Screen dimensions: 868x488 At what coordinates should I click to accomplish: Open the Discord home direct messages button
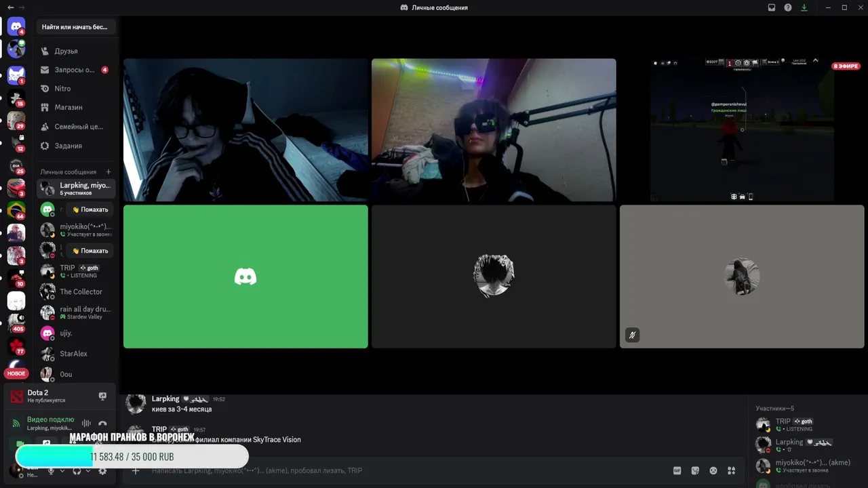[16, 27]
